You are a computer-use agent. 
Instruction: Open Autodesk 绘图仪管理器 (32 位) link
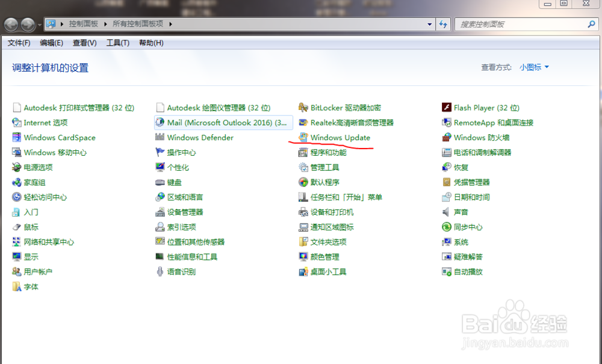point(219,108)
